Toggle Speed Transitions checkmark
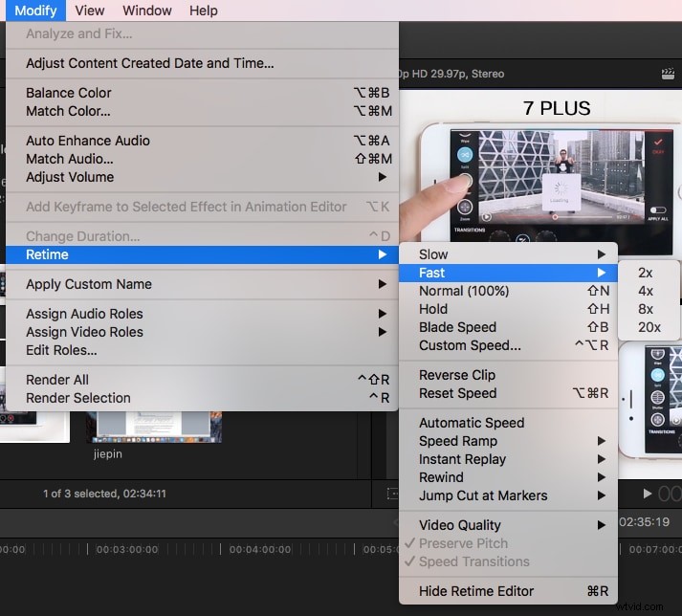 [508, 562]
